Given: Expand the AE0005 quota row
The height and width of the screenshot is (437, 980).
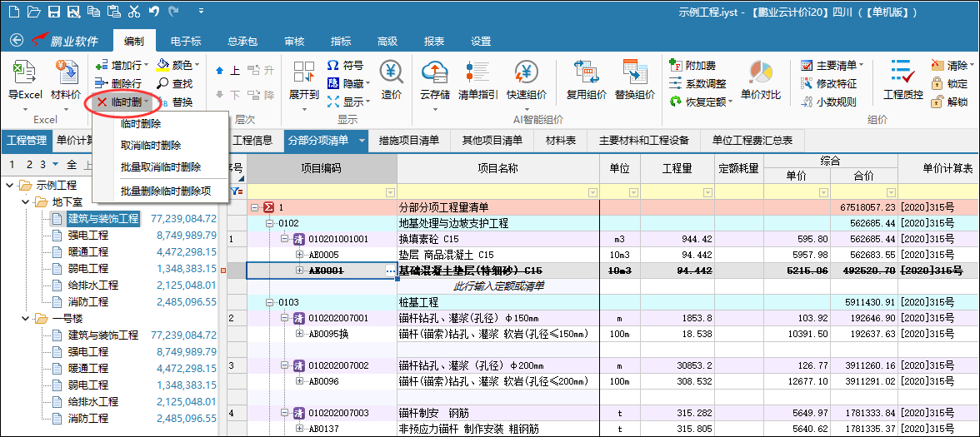Looking at the screenshot, I should pos(300,255).
